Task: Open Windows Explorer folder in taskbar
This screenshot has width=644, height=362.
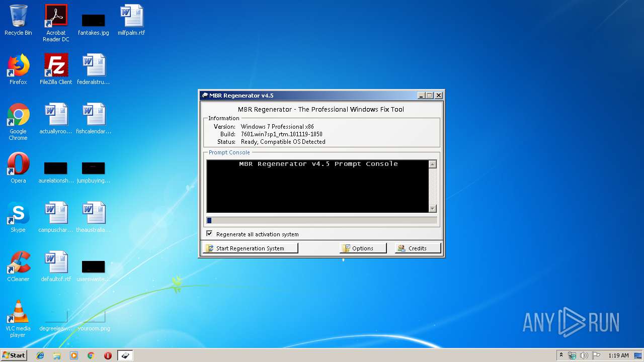Action: click(x=57, y=355)
